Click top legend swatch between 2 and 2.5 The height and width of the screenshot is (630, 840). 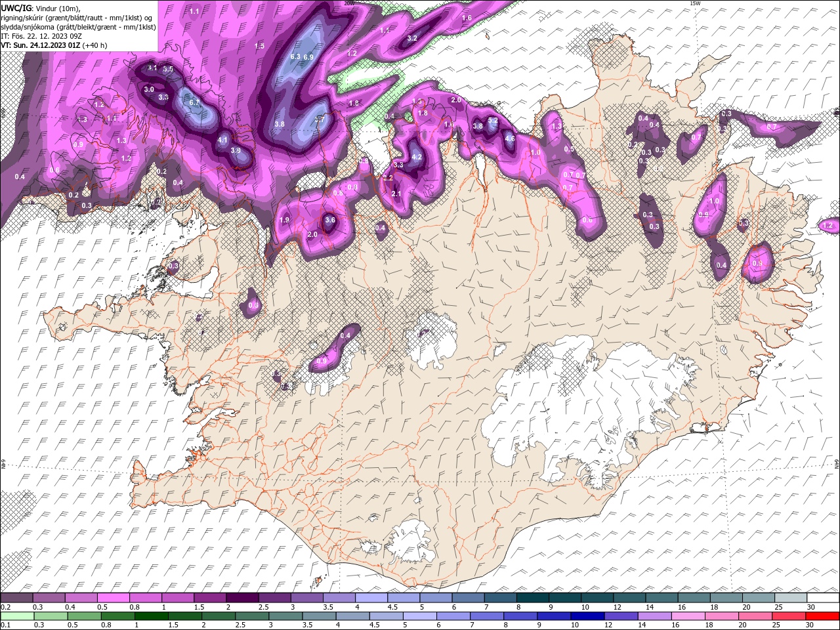click(x=242, y=598)
